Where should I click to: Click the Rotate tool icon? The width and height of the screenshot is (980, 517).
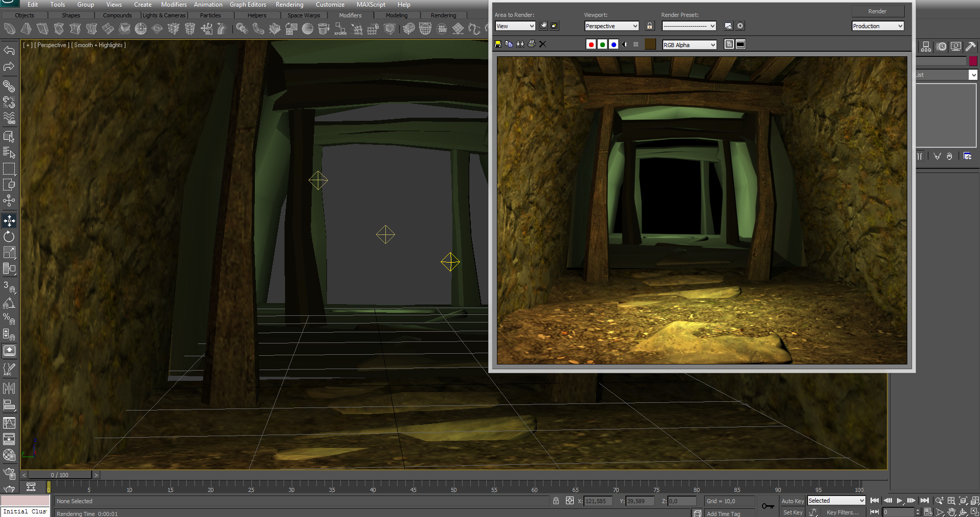point(9,236)
